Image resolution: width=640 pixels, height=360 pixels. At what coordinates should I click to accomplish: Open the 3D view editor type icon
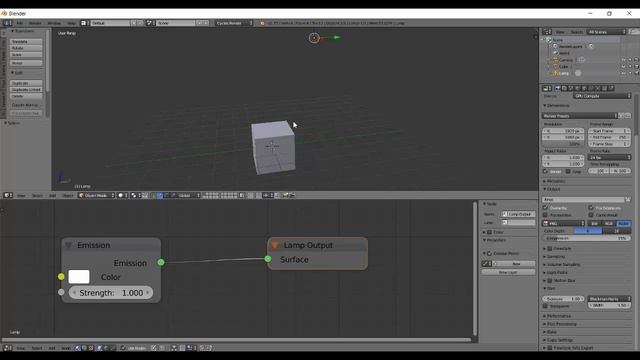tap(8, 196)
